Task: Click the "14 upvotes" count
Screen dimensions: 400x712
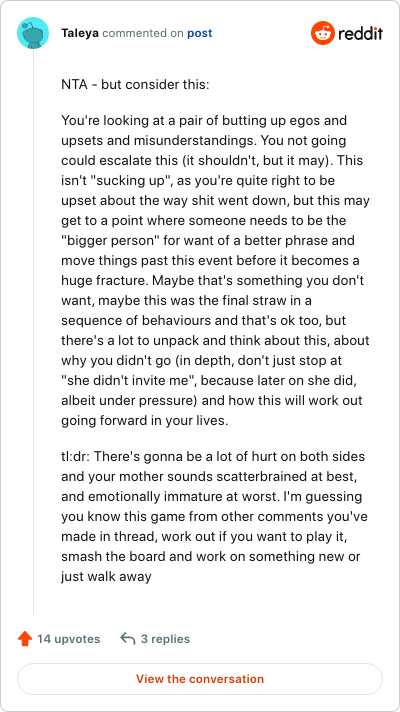Action: click(x=69, y=639)
